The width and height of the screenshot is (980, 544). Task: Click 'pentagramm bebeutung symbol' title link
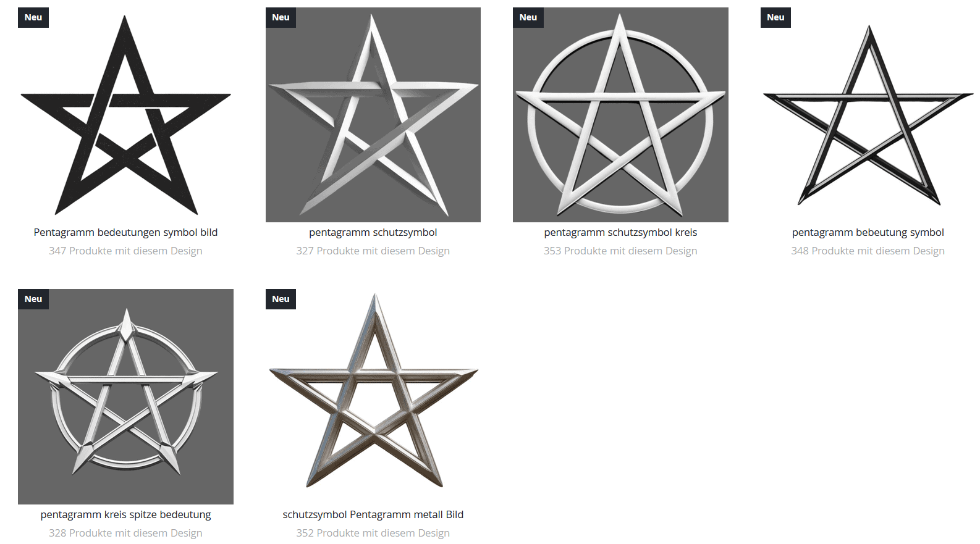pos(868,232)
